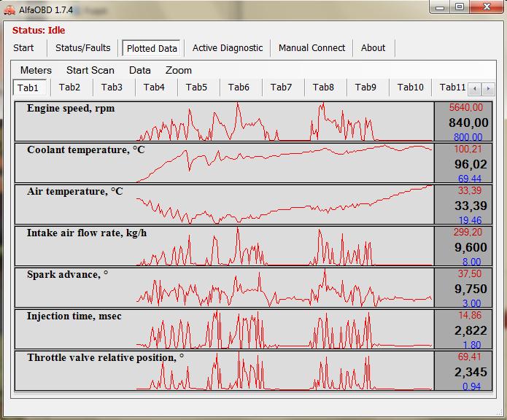Switch to Tab7 plot page
Image resolution: width=507 pixels, height=420 pixels.
coord(281,87)
